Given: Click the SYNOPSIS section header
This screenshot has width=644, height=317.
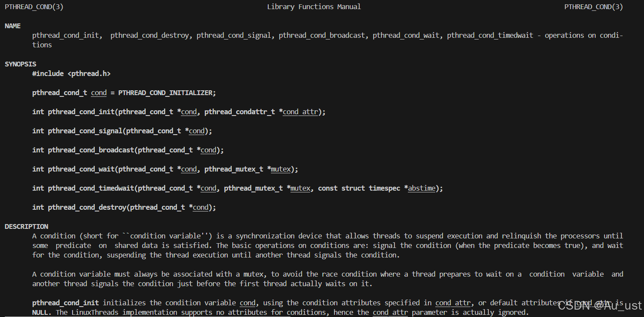Looking at the screenshot, I should [20, 64].
